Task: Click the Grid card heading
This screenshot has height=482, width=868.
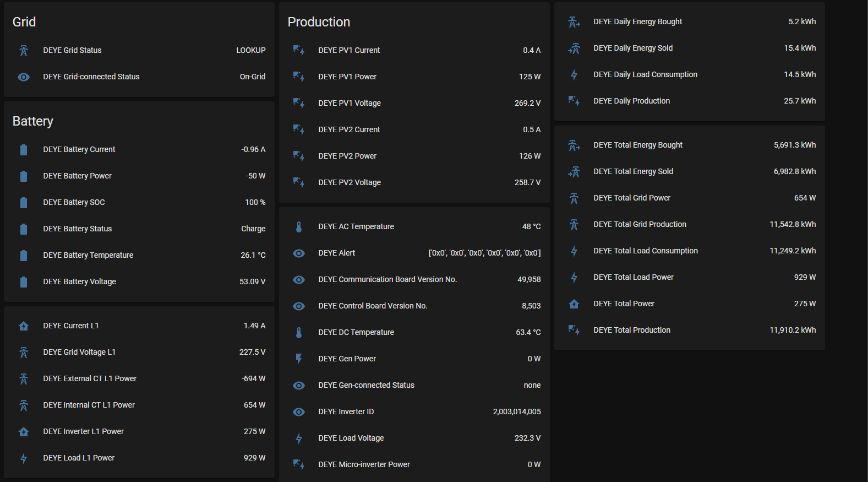Action: [24, 22]
